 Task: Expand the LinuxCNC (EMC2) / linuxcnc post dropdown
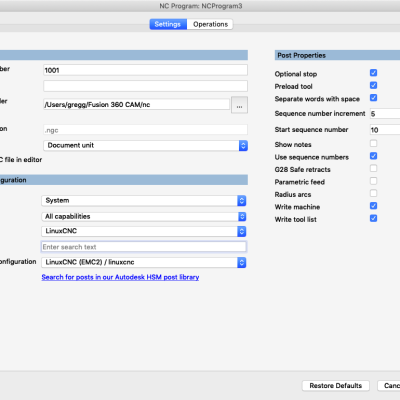tap(144, 262)
